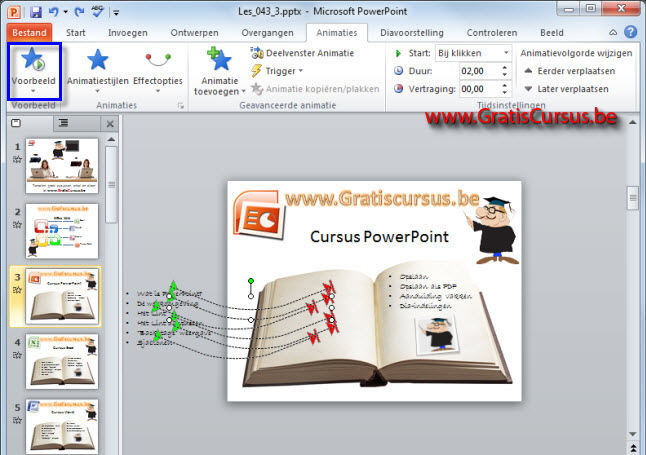Image resolution: width=646 pixels, height=455 pixels.
Task: Click the animation star icon beside slide 4
Action: (17, 355)
